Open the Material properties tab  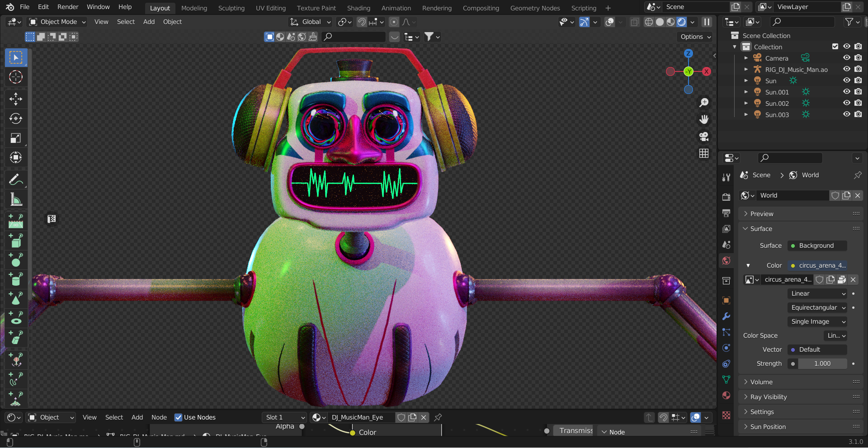(726, 396)
